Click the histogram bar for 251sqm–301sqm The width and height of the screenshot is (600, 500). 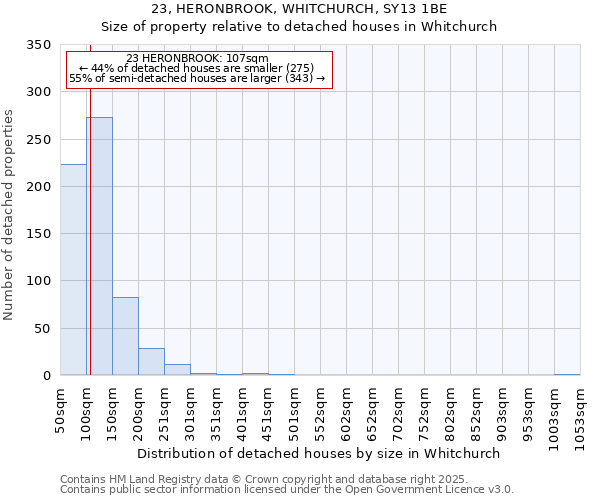tap(178, 370)
